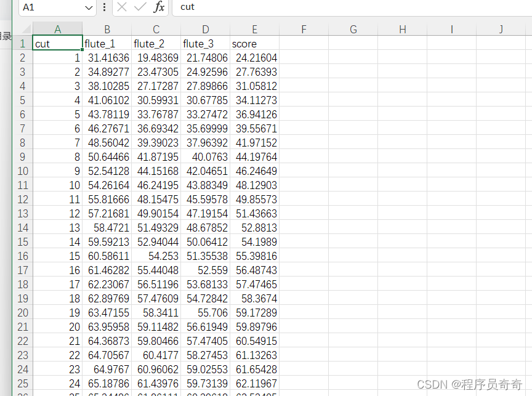Viewport: 532px width, 396px height.
Task: Select cell with value 57.47465
Action: 254,284
